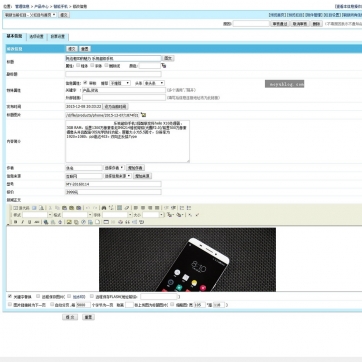Open title image picker icon beside path field

pyautogui.click(x=143, y=115)
